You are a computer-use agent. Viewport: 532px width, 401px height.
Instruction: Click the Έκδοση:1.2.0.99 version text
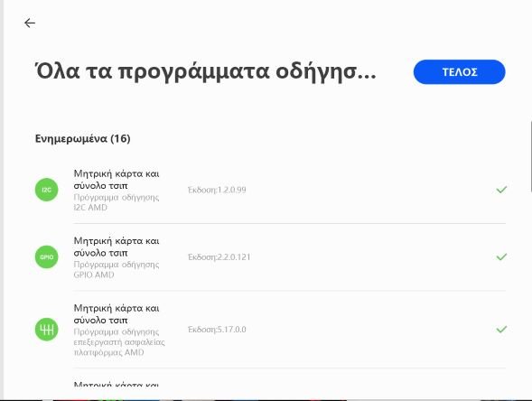(217, 190)
